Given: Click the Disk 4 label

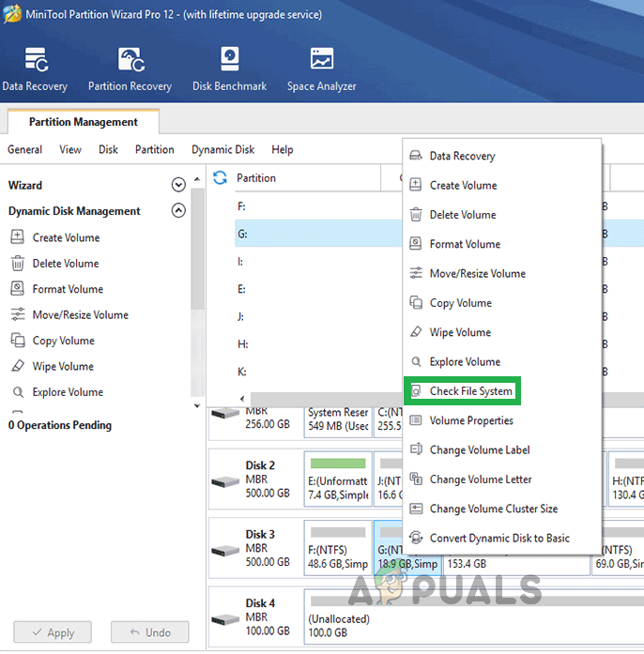Looking at the screenshot, I should (x=260, y=603).
